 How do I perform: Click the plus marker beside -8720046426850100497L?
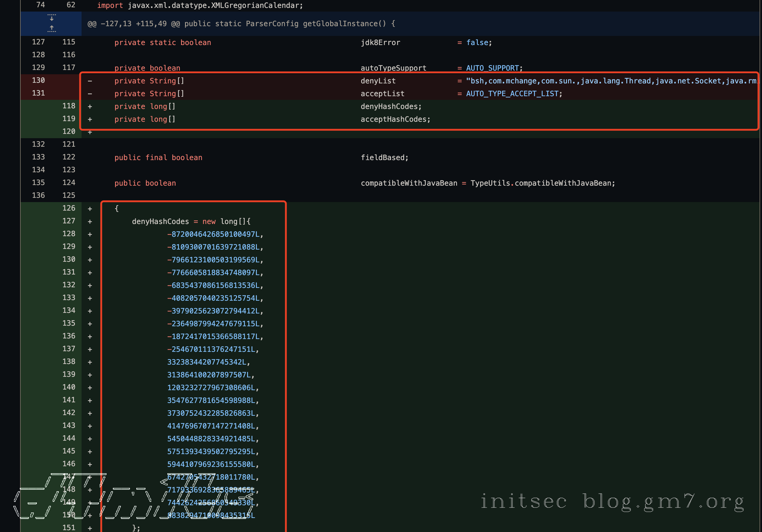89,234
